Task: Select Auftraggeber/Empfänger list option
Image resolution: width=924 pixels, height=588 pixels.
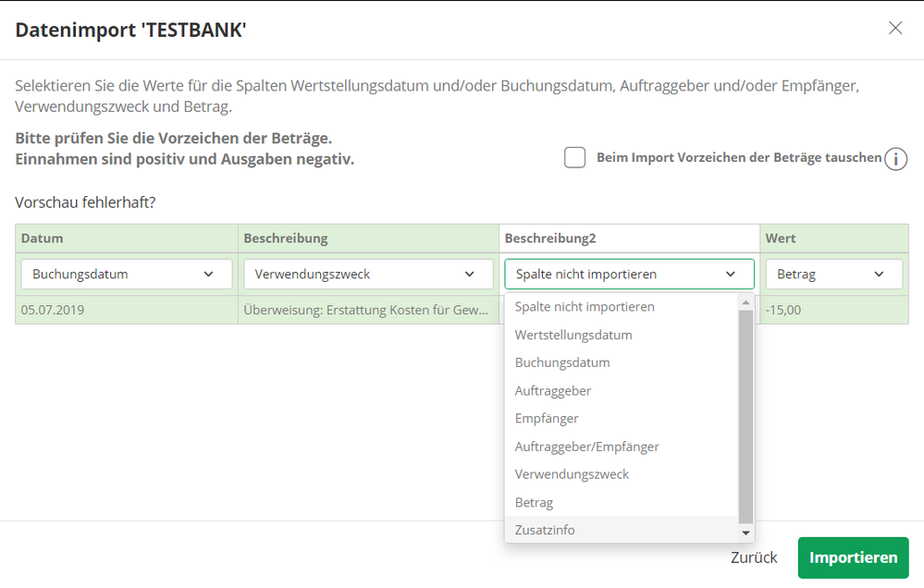Action: pyautogui.click(x=587, y=447)
